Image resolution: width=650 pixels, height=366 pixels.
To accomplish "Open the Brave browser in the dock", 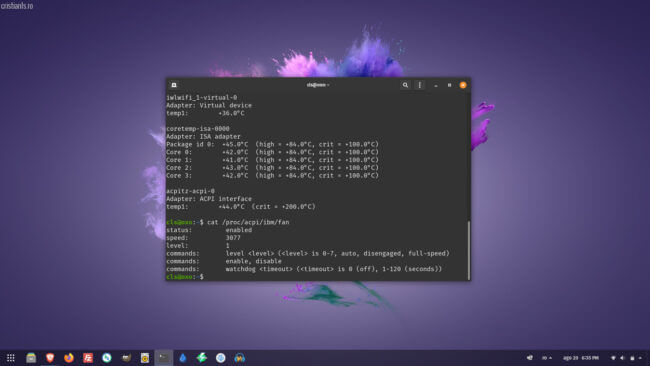I will (50, 358).
